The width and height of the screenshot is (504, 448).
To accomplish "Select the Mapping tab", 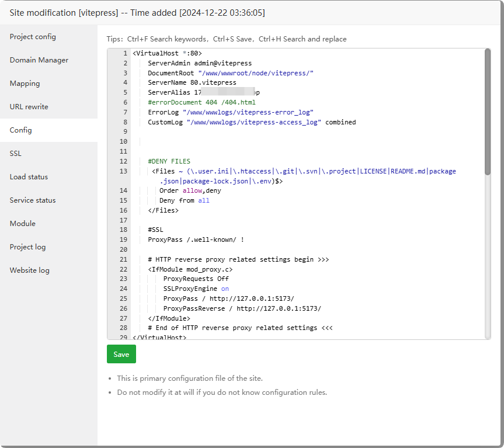I will tap(25, 84).
